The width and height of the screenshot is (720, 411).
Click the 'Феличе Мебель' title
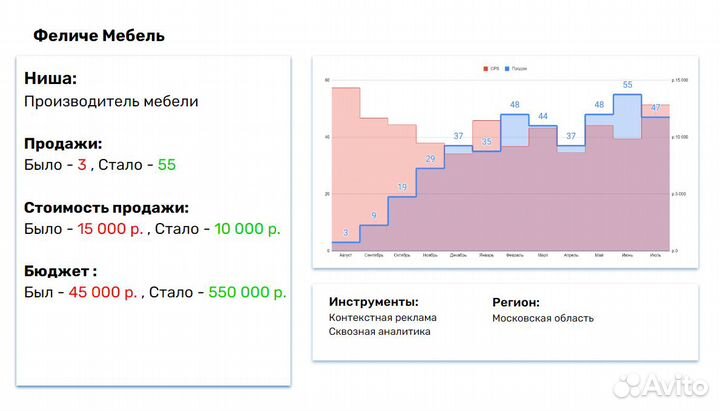99,36
